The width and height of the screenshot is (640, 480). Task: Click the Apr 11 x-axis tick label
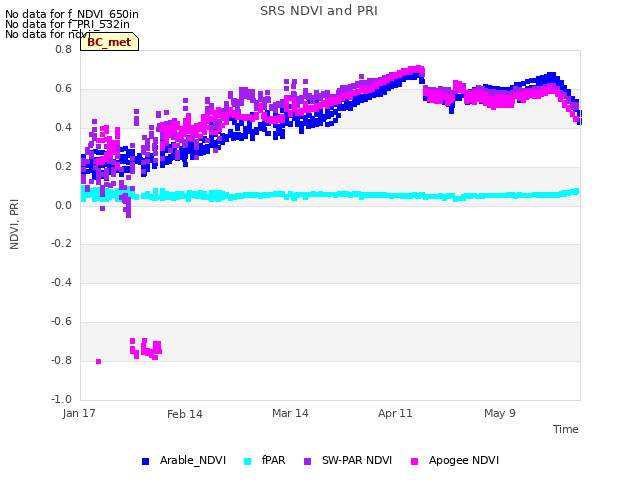[395, 413]
